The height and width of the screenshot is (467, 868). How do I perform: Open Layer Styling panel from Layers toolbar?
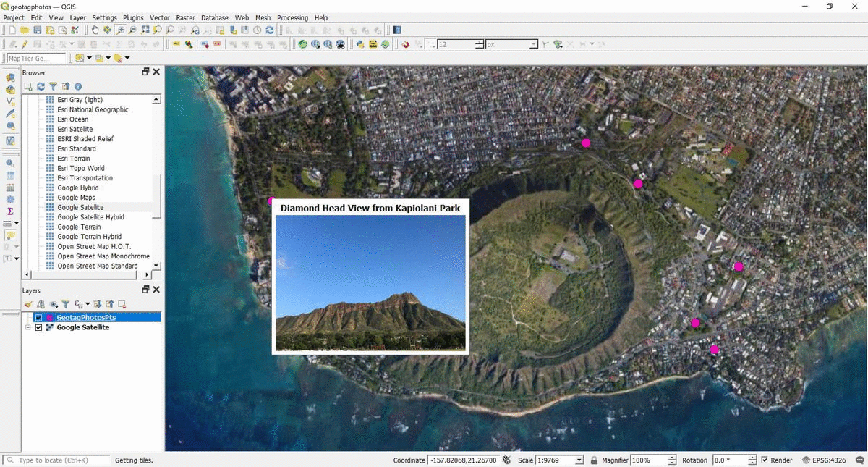pyautogui.click(x=28, y=303)
